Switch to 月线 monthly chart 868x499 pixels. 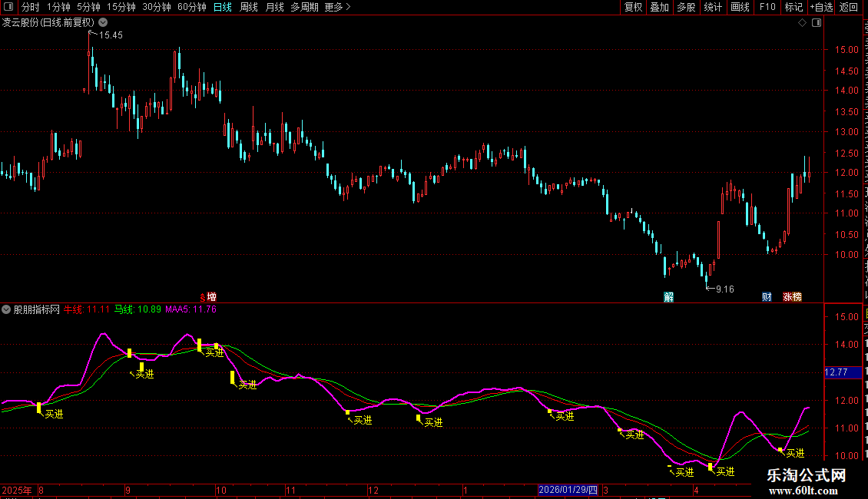(x=274, y=7)
